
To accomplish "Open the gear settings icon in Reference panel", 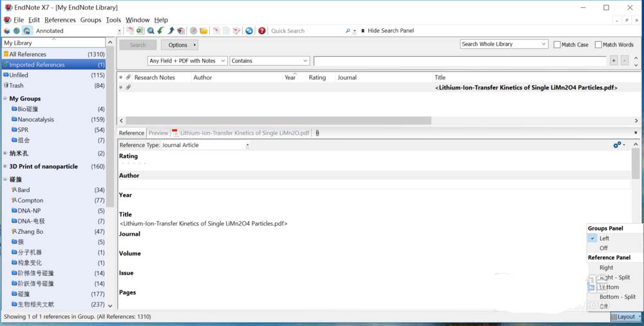I will pyautogui.click(x=618, y=145).
